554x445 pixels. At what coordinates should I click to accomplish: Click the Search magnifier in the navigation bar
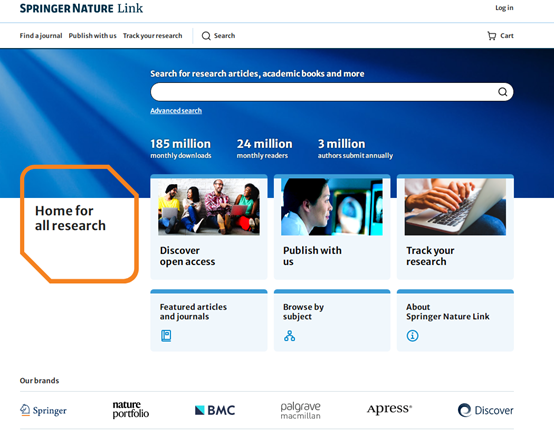tap(206, 36)
